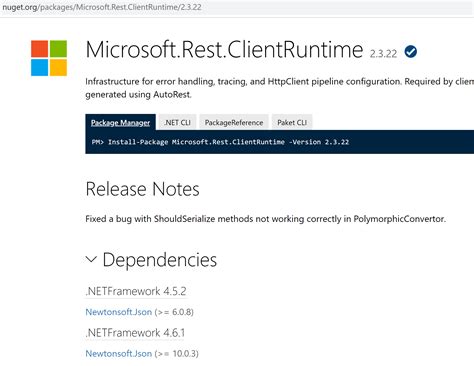Switch to the Paket CLI tab
The height and width of the screenshot is (366, 474).
[292, 122]
